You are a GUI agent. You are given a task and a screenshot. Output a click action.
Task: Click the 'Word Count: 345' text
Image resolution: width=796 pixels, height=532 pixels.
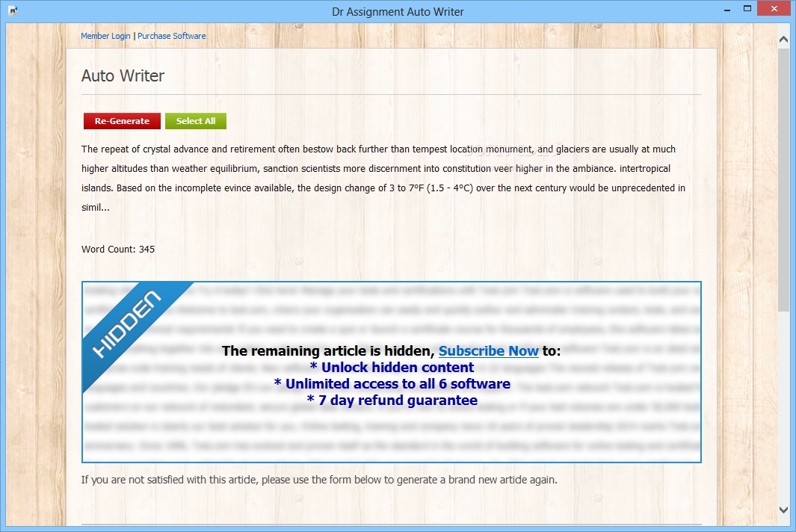[118, 250]
